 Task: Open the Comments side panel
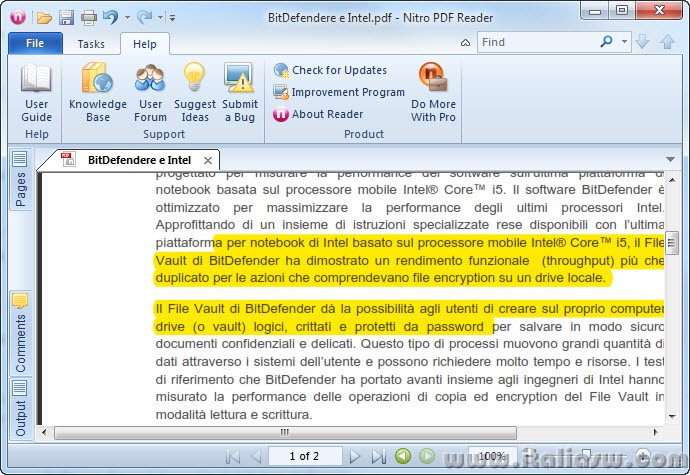pos(20,333)
